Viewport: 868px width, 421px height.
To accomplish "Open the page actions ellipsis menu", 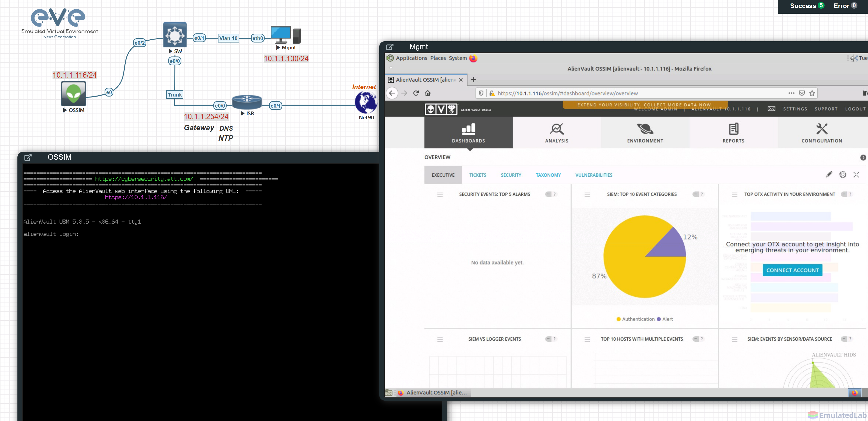I will [791, 93].
